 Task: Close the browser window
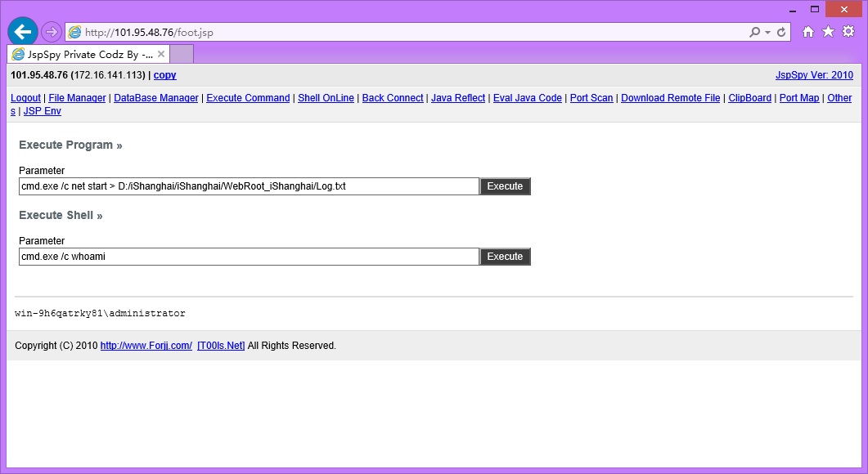point(843,10)
